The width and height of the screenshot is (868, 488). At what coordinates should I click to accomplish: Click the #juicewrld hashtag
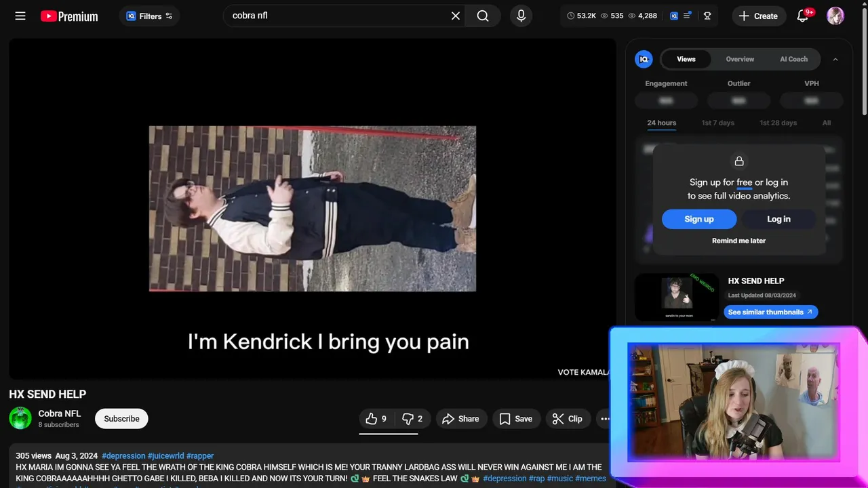tap(166, 456)
